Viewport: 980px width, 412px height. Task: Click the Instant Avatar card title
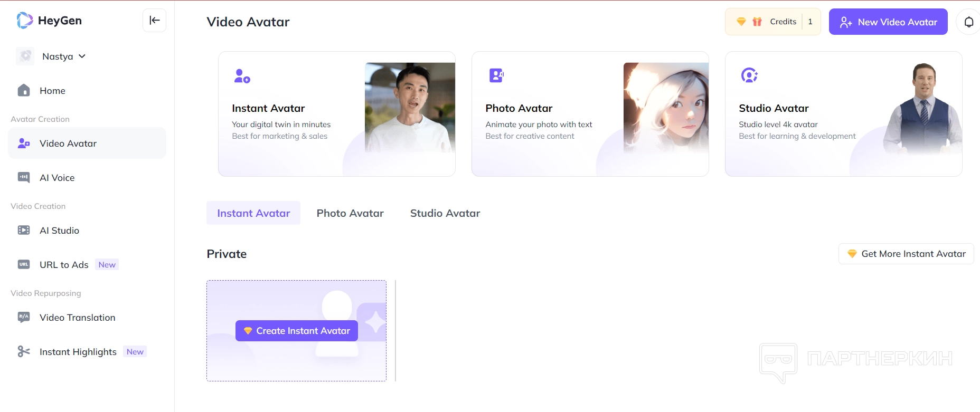[x=268, y=108]
